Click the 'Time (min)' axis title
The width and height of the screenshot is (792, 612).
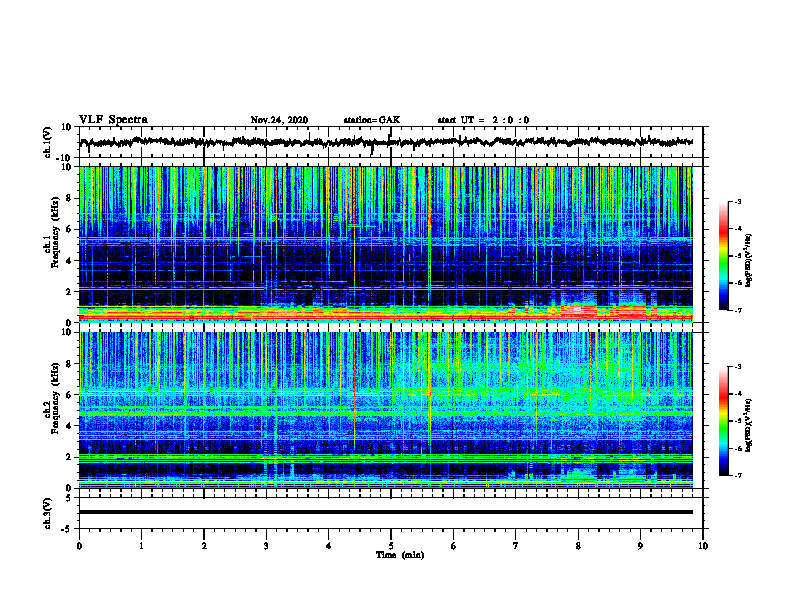400,555
